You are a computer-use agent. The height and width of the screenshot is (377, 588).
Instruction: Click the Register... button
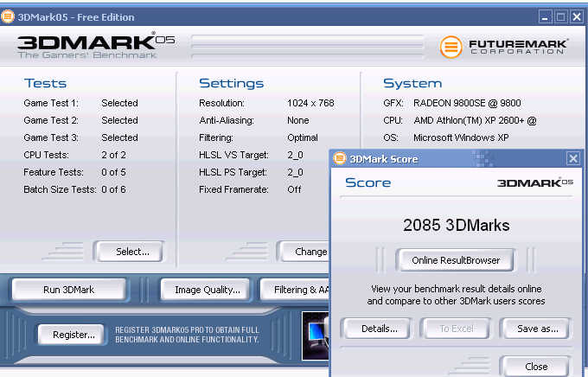(x=71, y=335)
